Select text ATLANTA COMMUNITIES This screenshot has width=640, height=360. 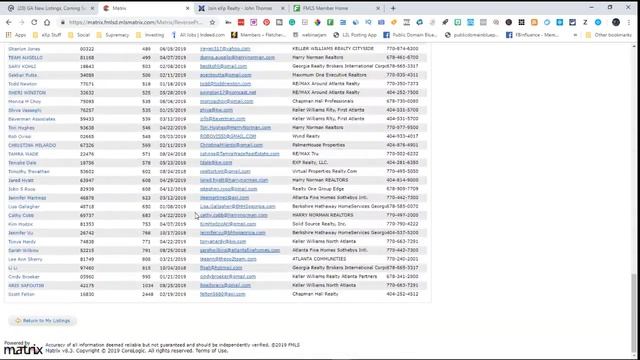tap(319, 259)
